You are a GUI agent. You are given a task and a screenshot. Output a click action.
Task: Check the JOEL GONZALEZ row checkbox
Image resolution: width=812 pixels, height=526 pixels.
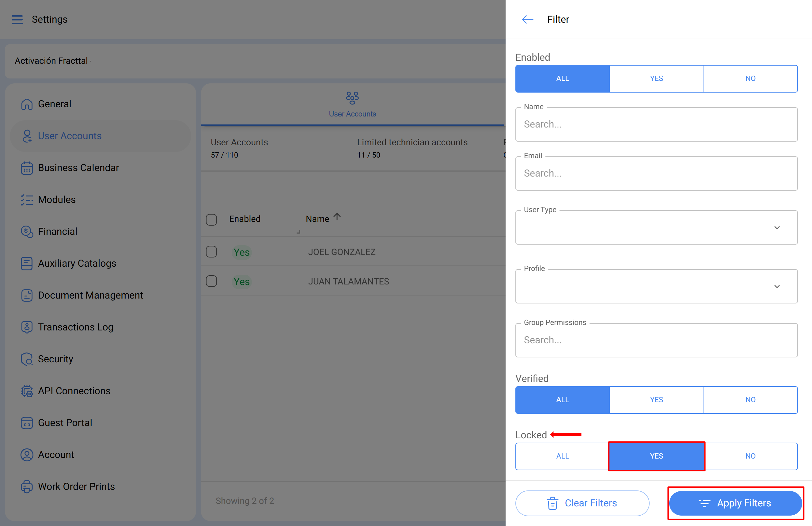(x=211, y=252)
